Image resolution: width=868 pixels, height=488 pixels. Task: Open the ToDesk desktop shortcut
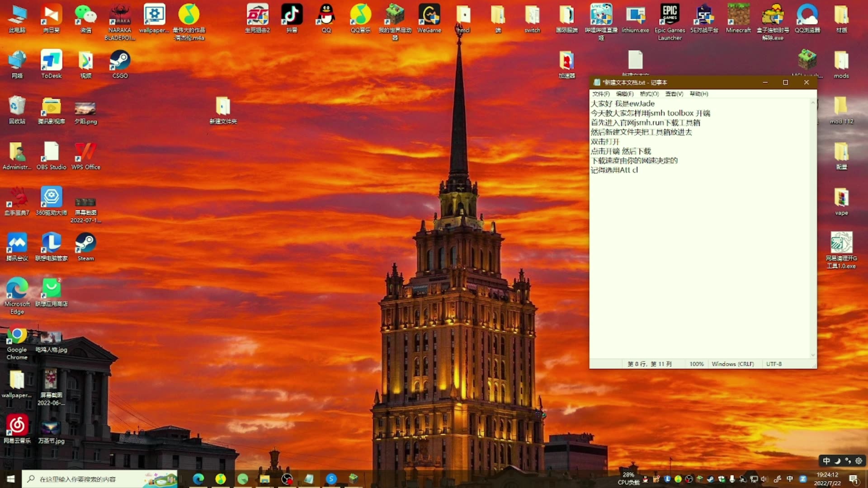coord(52,64)
